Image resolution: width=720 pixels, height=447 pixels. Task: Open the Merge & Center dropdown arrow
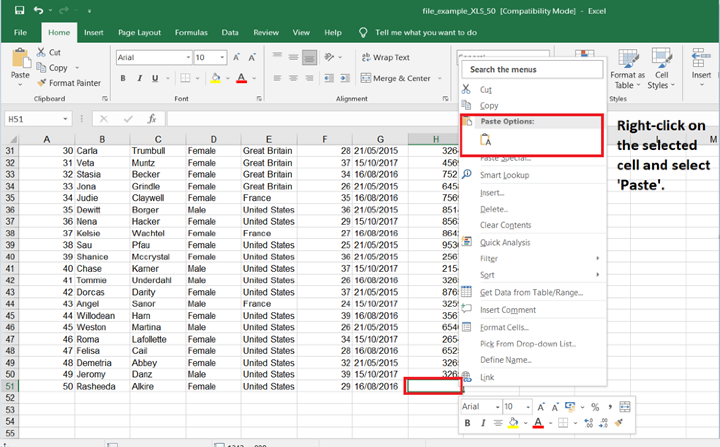[x=438, y=78]
